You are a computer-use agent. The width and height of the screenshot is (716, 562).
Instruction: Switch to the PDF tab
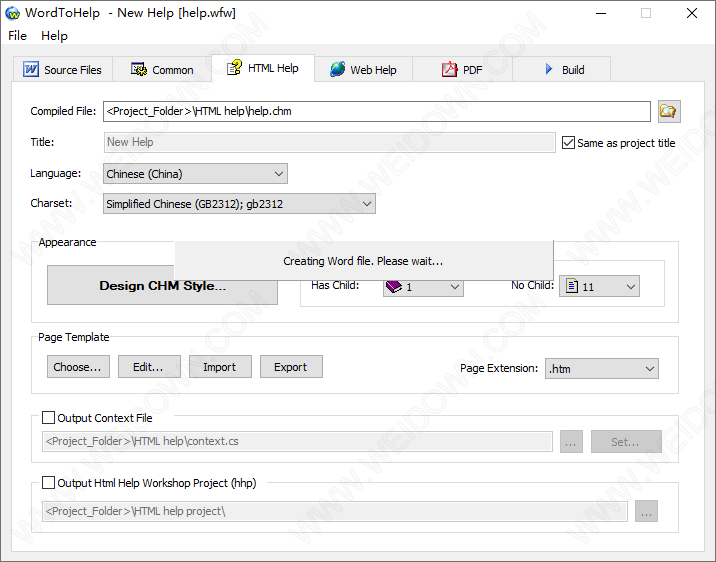click(462, 70)
